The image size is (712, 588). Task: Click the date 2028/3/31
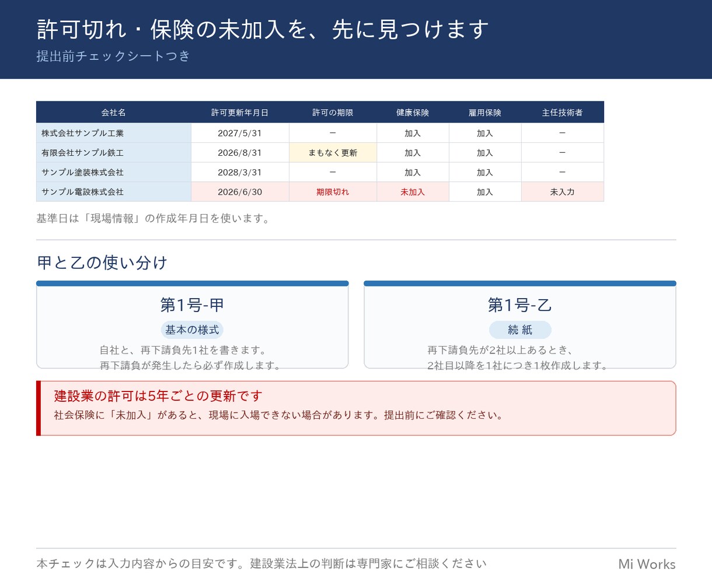(x=240, y=172)
